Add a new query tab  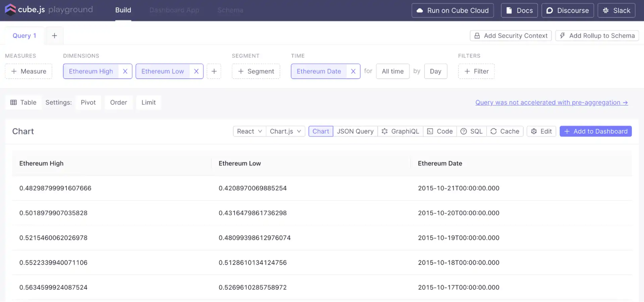[54, 36]
